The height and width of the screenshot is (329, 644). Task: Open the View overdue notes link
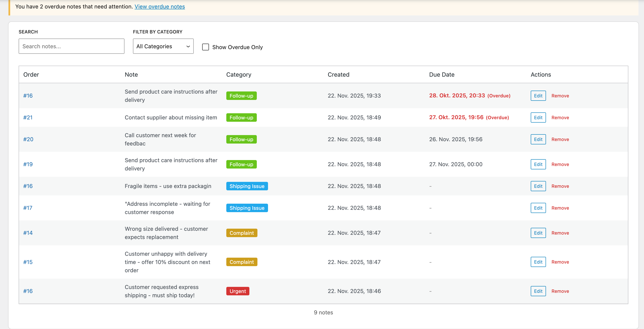159,7
